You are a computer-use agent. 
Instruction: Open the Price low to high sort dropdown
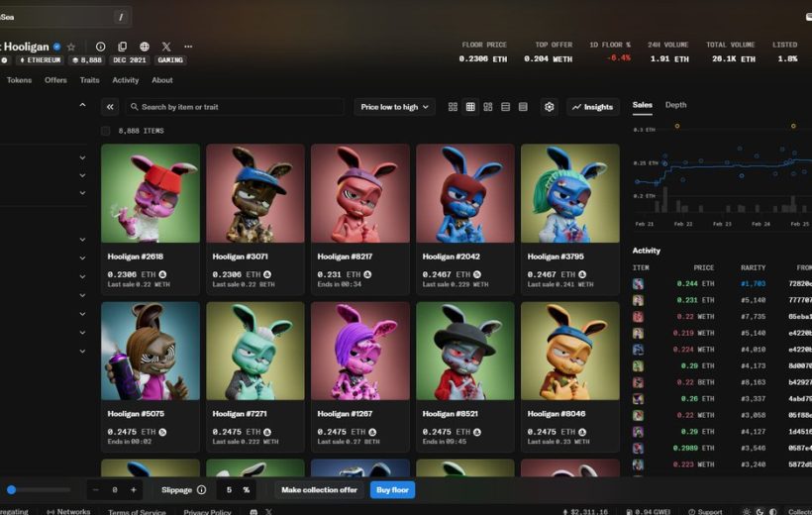pos(394,107)
